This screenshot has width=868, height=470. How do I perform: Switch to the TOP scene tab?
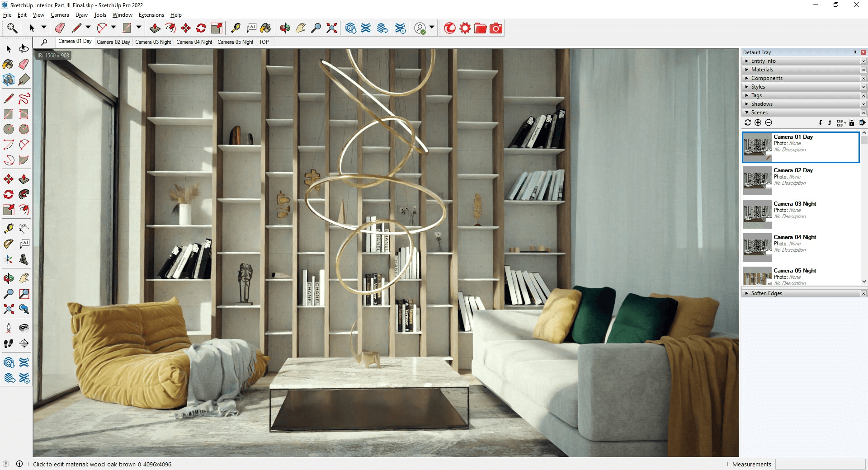(x=264, y=42)
